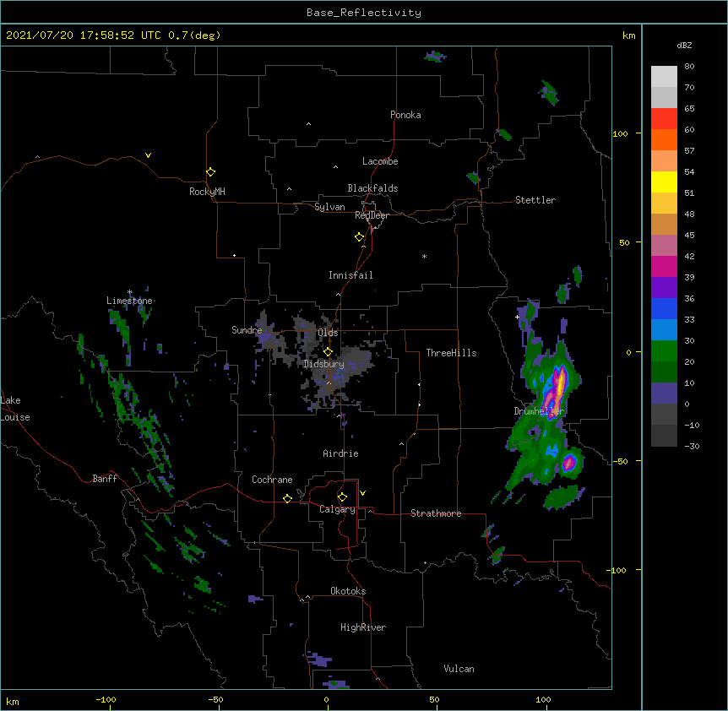
Task: Click the yellow V marker northwest of RockyMH
Action: pyautogui.click(x=148, y=155)
